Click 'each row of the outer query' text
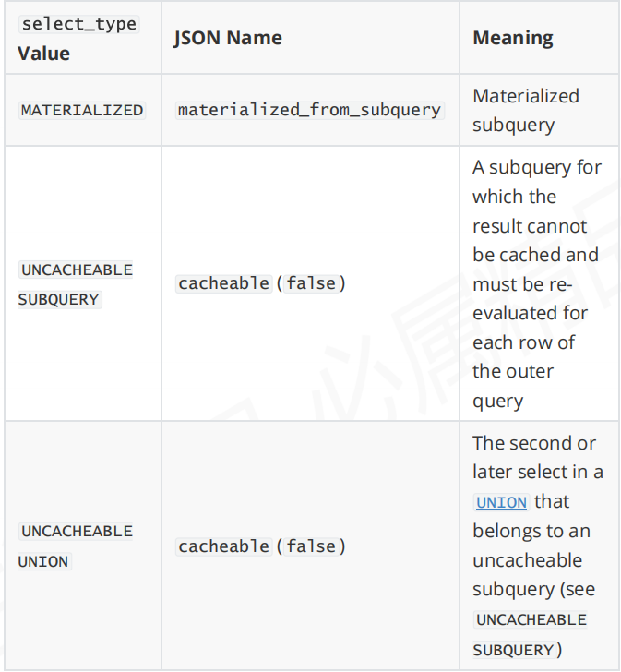This screenshot has width=621, height=672. tap(524, 371)
